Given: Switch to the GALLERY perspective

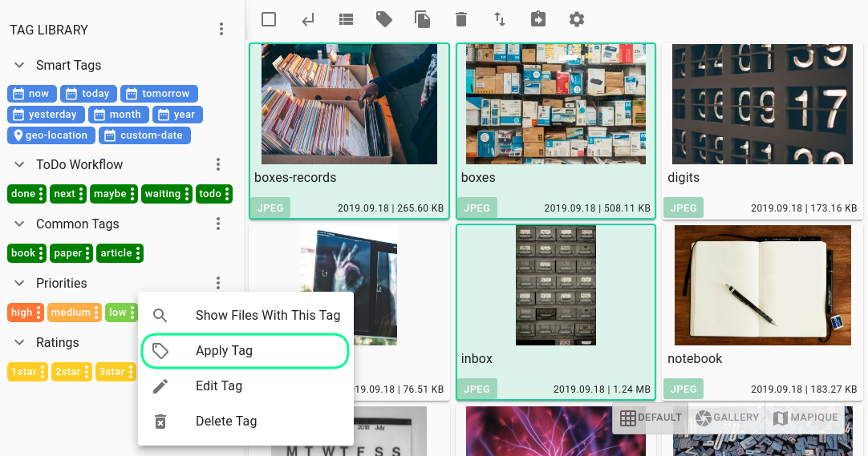Looking at the screenshot, I should (727, 418).
